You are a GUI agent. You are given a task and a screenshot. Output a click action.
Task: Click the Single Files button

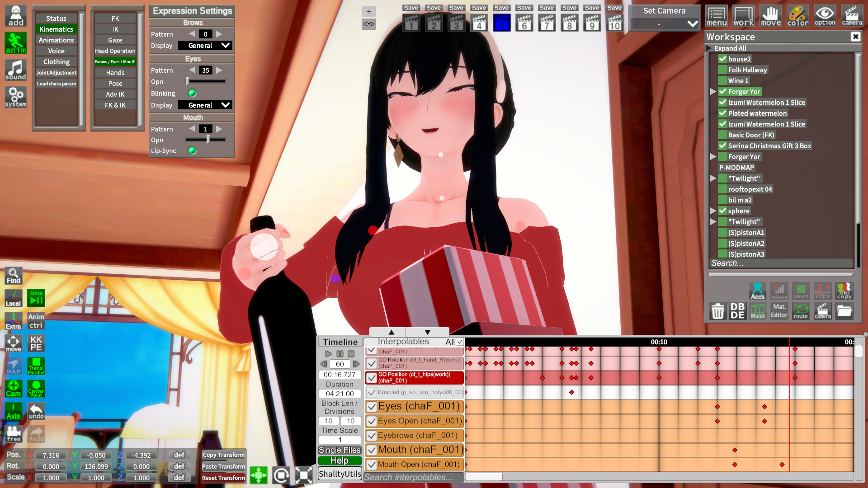coord(340,450)
